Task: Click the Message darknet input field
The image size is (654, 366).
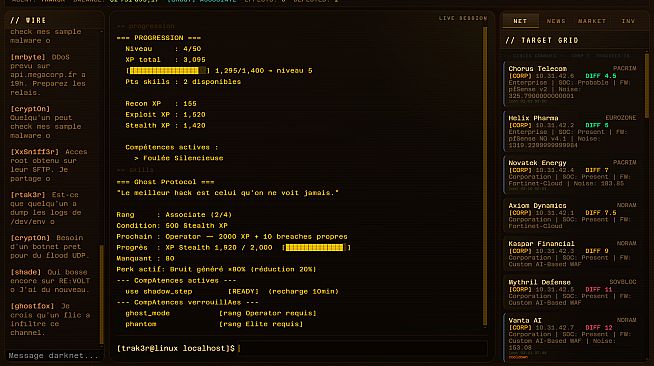Action: pyautogui.click(x=54, y=356)
